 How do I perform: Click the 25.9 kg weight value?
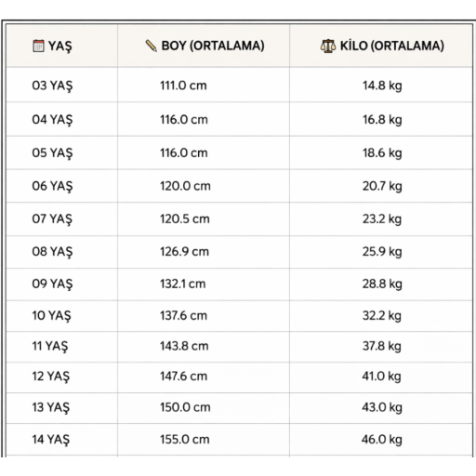coord(382,251)
